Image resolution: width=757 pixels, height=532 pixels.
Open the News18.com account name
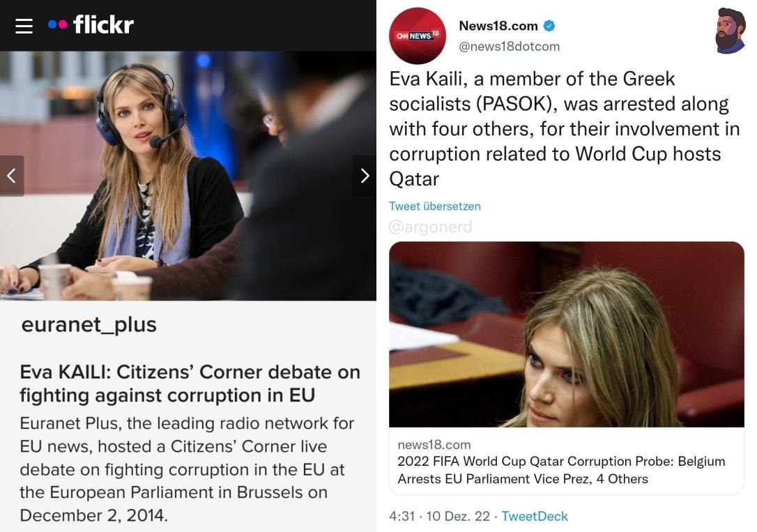(x=498, y=26)
